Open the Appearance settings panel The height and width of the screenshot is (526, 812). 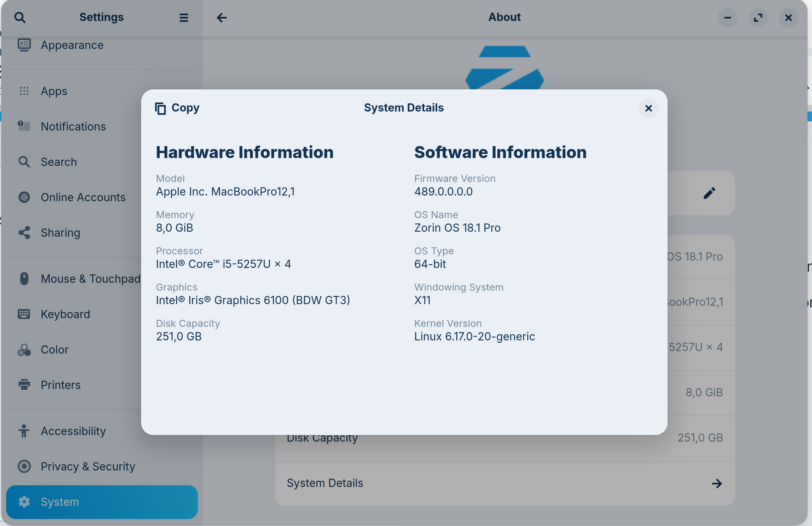[x=72, y=45]
